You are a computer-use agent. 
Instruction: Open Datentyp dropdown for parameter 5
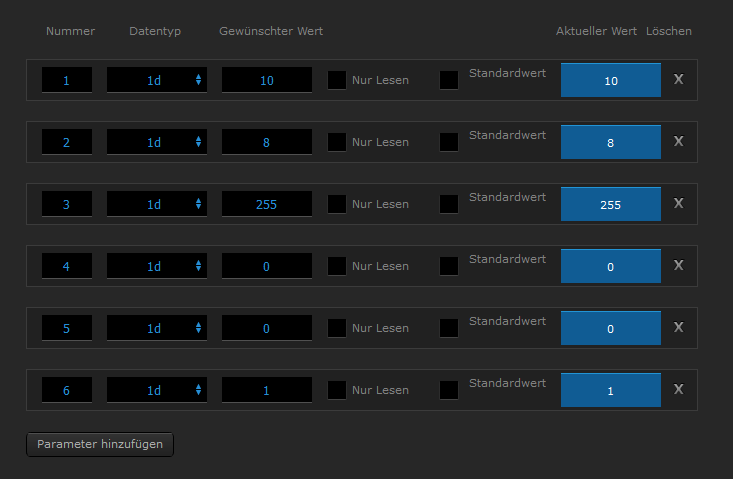157,328
